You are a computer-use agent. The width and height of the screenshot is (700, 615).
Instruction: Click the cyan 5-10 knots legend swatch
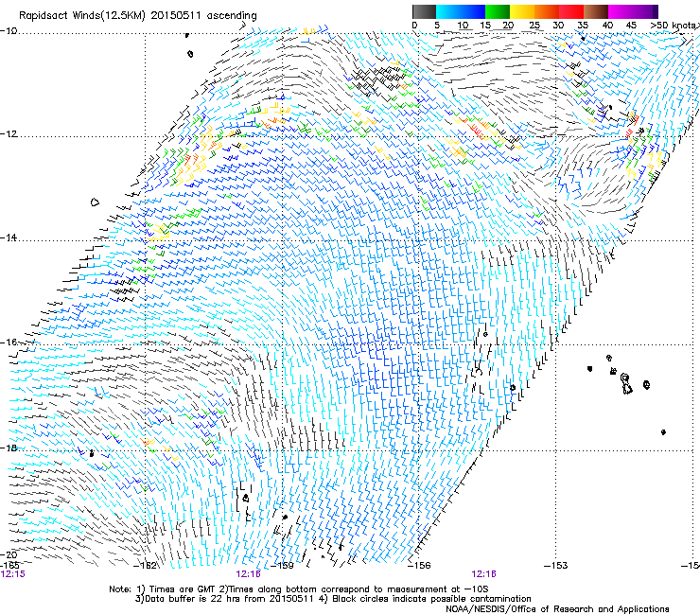pyautogui.click(x=448, y=11)
